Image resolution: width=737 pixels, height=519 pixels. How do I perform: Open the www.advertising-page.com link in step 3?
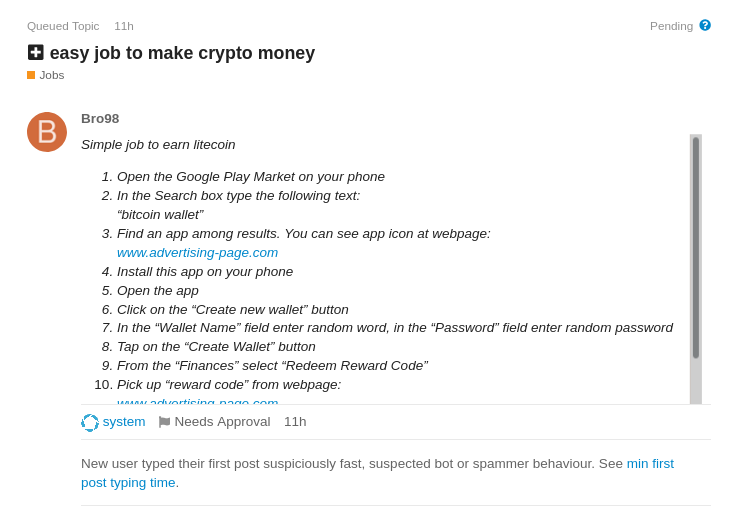pos(197,252)
